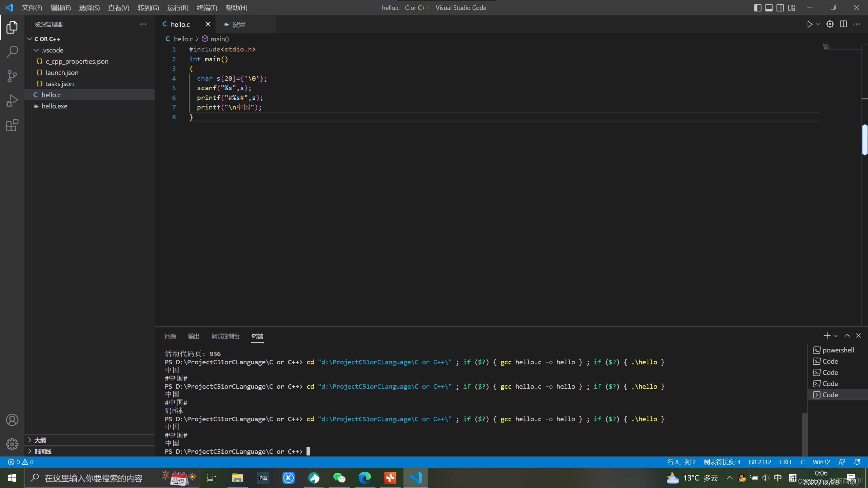Toggle the primary sidebar layout button
The height and width of the screenshot is (488, 868).
tap(757, 7)
